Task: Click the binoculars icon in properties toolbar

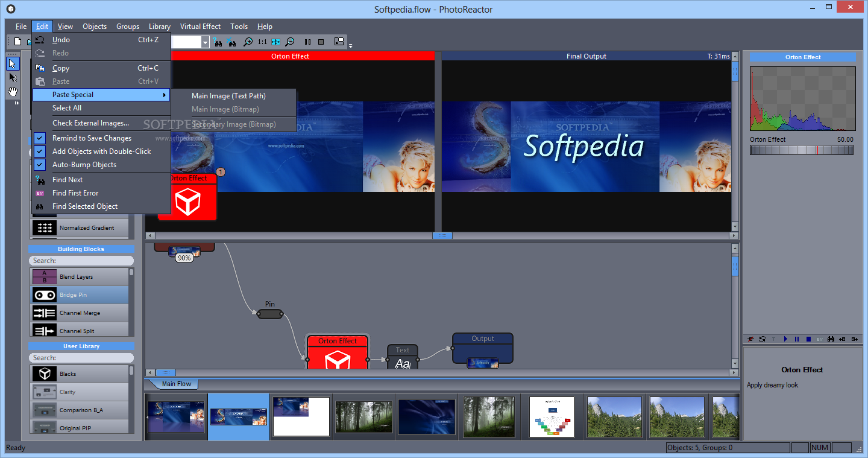Action: [831, 339]
